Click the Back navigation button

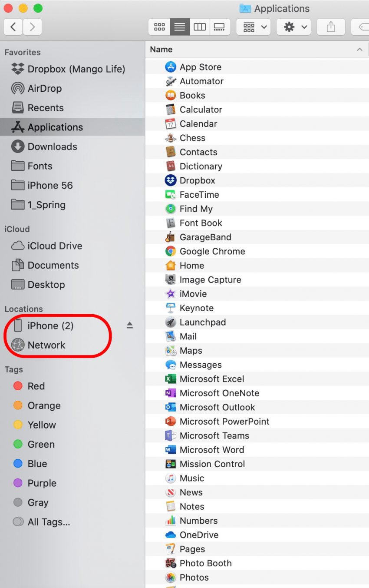tap(13, 27)
